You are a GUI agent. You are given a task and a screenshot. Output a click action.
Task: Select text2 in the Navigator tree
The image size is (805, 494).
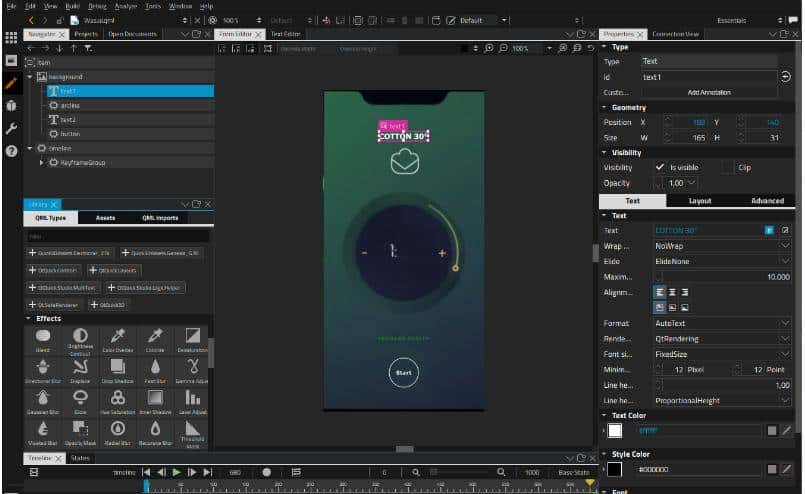point(128,120)
